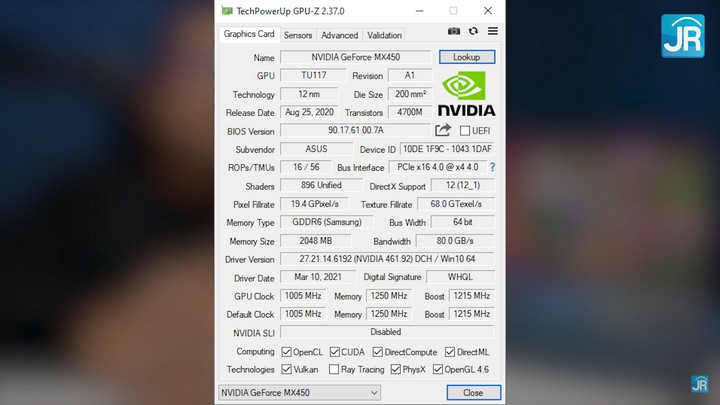Toggle the Vulkan checkbox
Screen dimensions: 720x405
[x=287, y=369]
